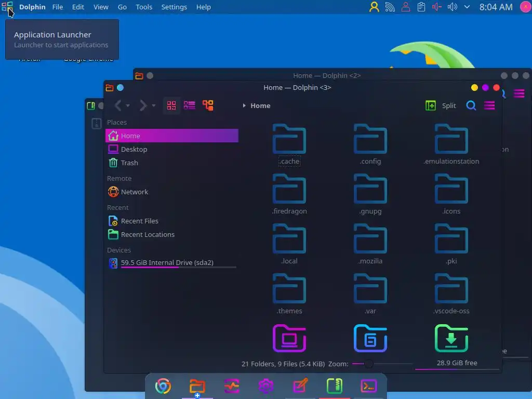Screen dimensions: 532x399
Task: Open the Application Launcher icon
Action: click(7, 7)
